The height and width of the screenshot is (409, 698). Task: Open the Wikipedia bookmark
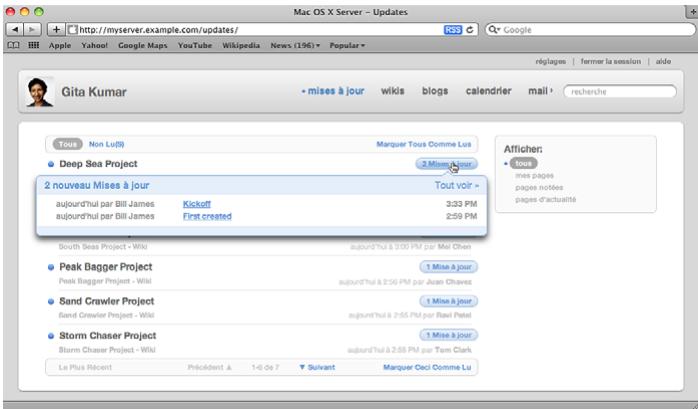[241, 45]
